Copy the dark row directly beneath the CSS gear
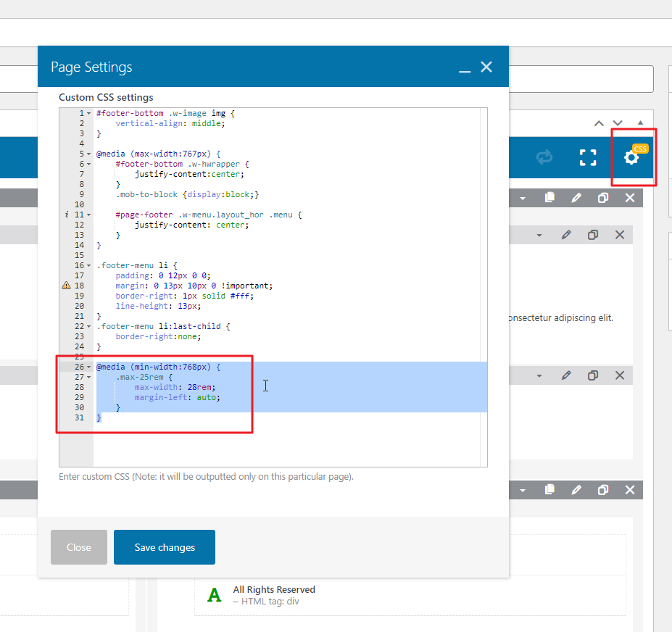The width and height of the screenshot is (672, 632). (x=549, y=198)
